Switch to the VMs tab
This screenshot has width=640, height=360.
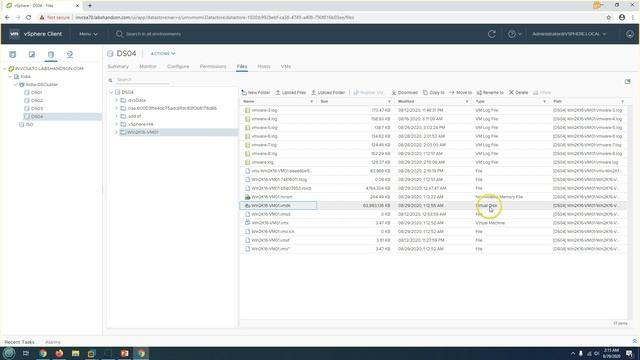tap(286, 66)
